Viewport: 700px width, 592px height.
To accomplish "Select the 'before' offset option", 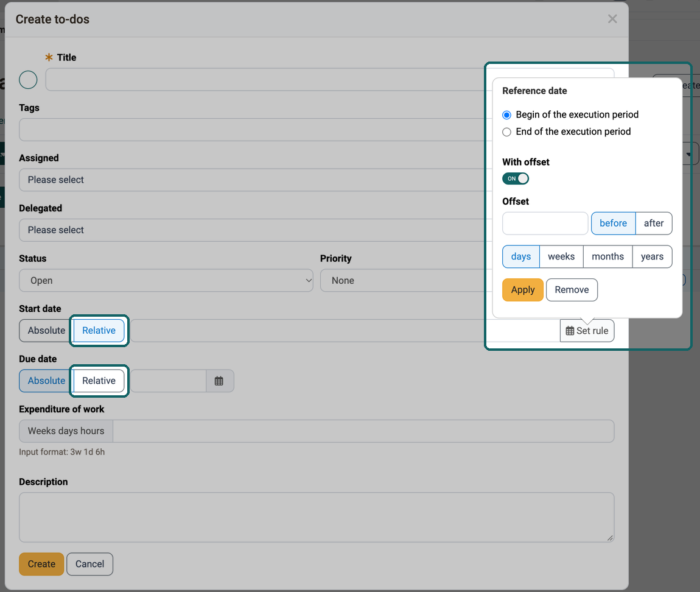I will click(x=614, y=224).
